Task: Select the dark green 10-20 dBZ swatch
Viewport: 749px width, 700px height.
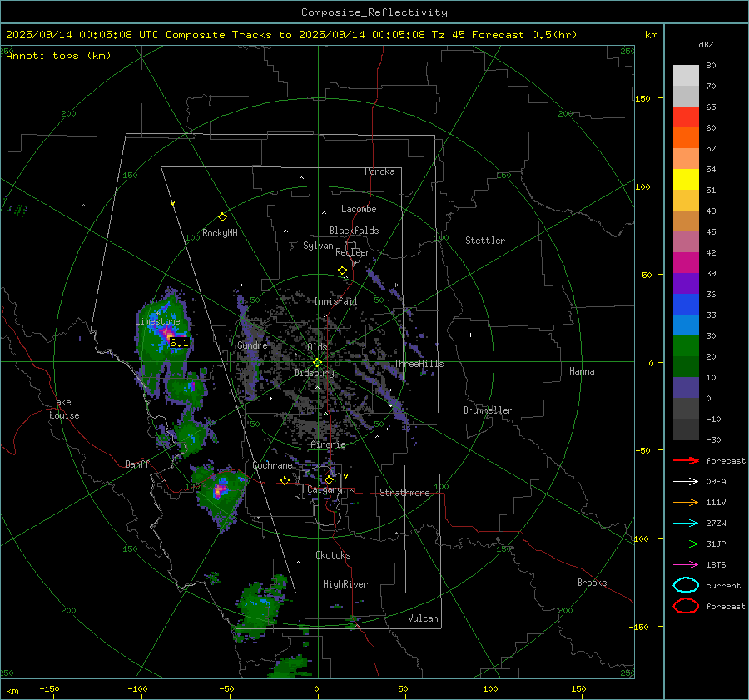Action: click(686, 367)
